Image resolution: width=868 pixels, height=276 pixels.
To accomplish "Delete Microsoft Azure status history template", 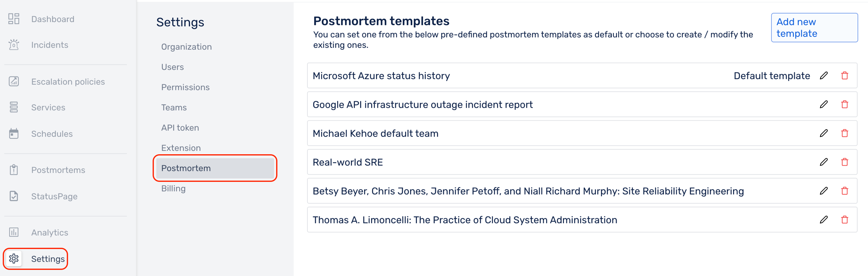I will [x=845, y=75].
